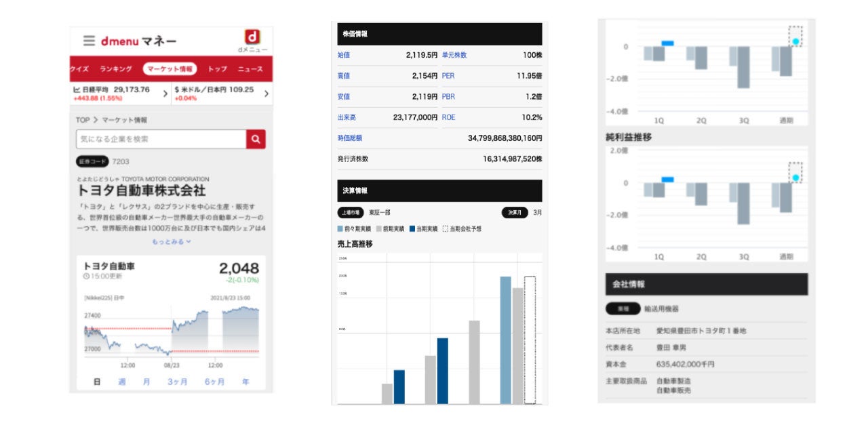Click the dashed forecast bar in sales chart

coord(530,340)
